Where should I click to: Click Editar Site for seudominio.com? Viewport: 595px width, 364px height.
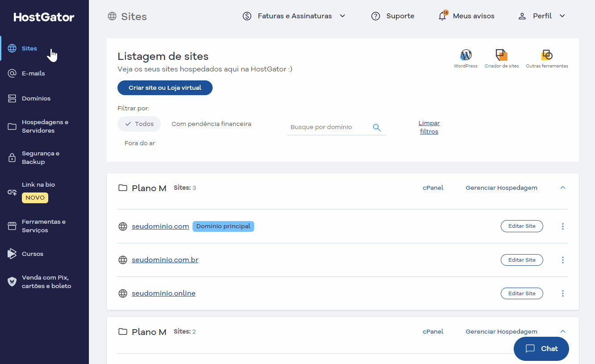522,226
